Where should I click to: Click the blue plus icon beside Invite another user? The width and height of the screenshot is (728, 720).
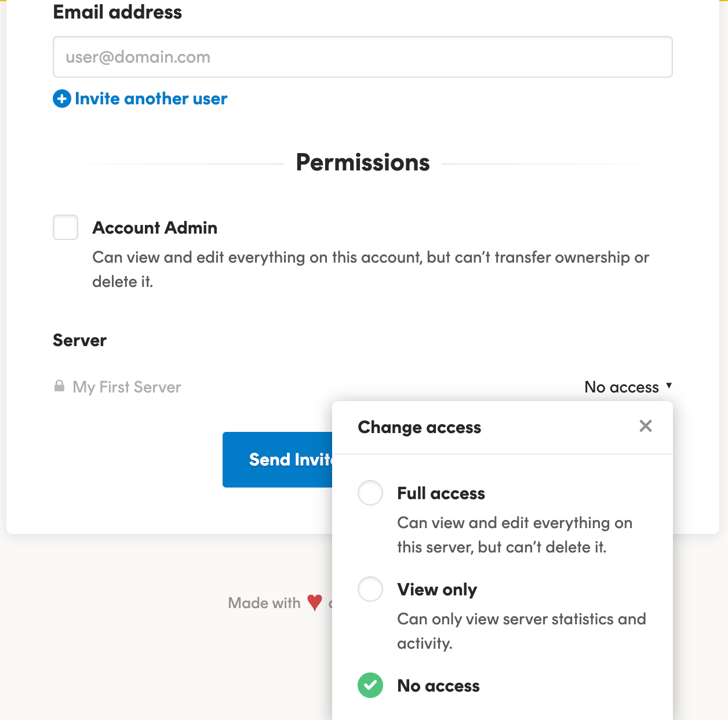point(62,99)
